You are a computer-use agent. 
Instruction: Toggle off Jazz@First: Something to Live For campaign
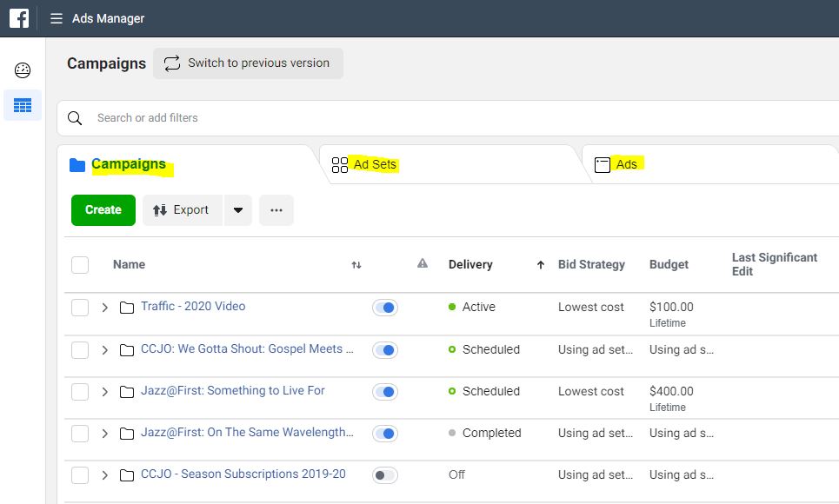click(384, 392)
